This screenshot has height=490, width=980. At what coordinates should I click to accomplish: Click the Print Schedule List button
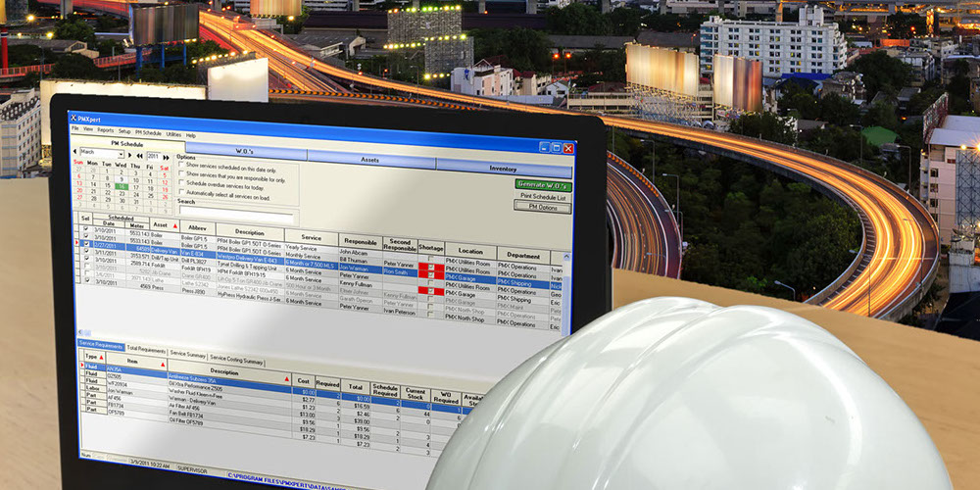pos(542,197)
